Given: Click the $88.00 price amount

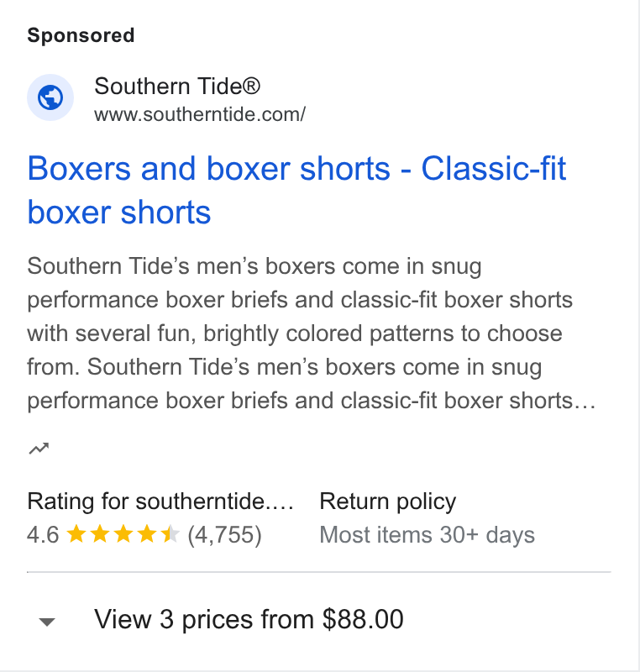Looking at the screenshot, I should click(x=363, y=619).
